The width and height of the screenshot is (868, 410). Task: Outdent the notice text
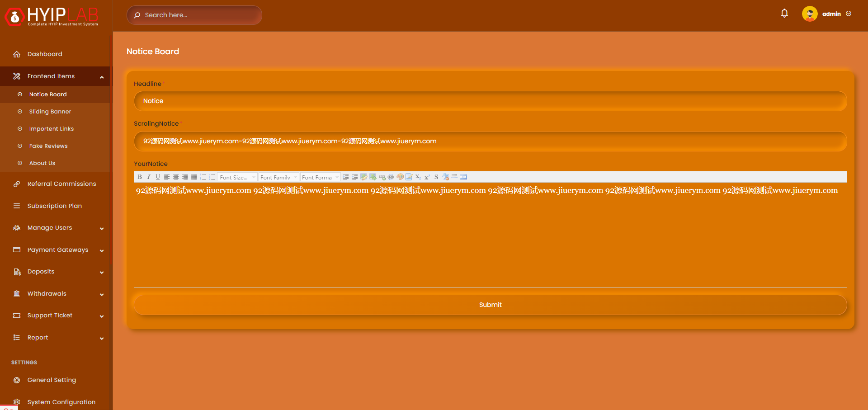tap(355, 177)
